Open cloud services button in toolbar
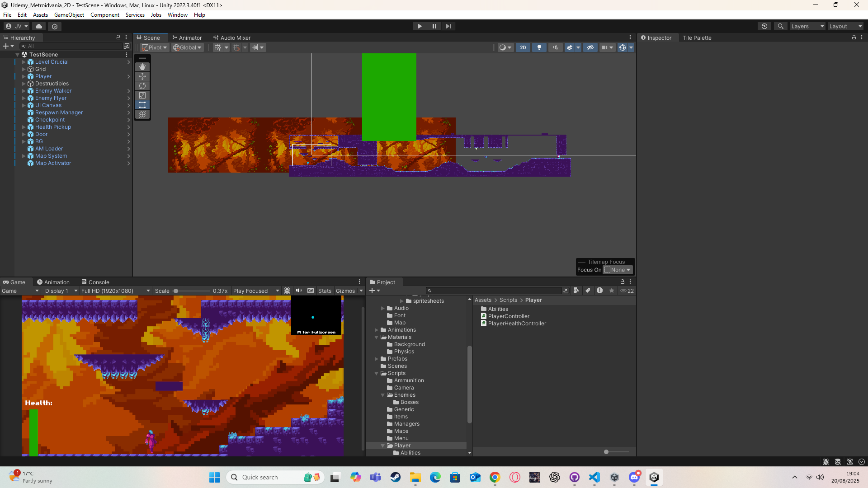Viewport: 868px width, 488px height. (39, 26)
